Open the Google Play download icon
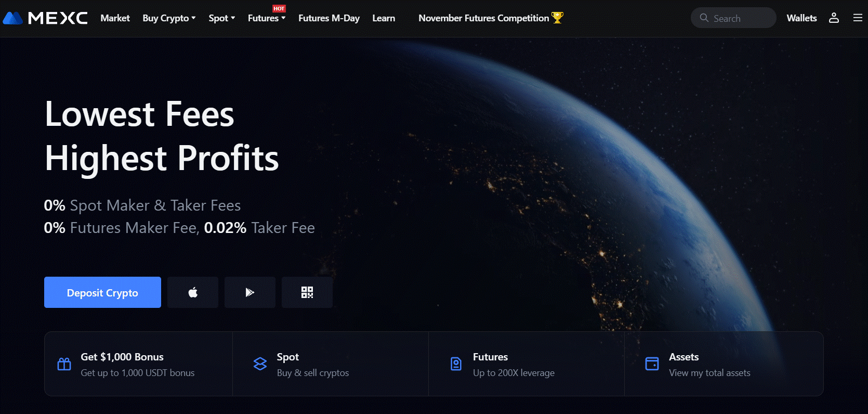This screenshot has width=868, height=414. pos(250,292)
